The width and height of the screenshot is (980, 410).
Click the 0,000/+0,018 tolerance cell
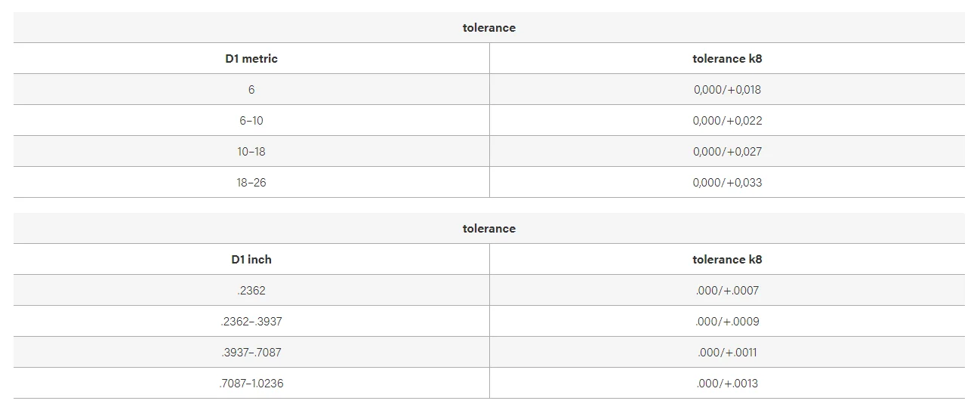(x=727, y=89)
